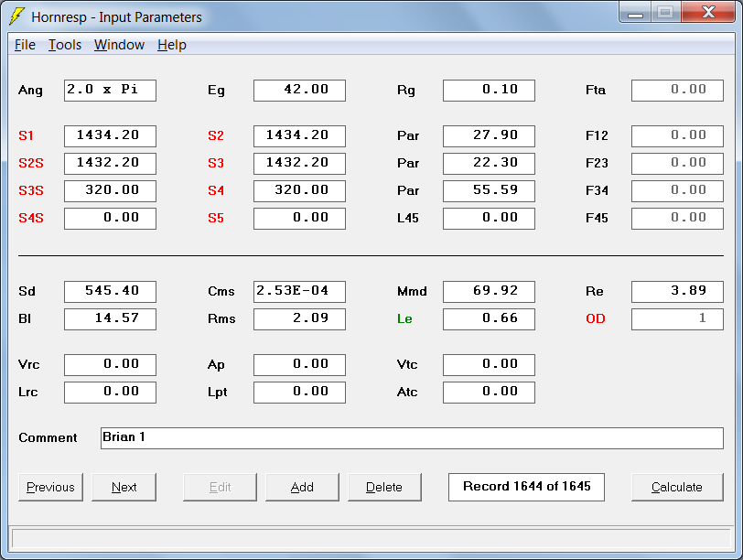The width and height of the screenshot is (743, 560).
Task: Click the Record 1644 of 1645 box
Action: [526, 487]
